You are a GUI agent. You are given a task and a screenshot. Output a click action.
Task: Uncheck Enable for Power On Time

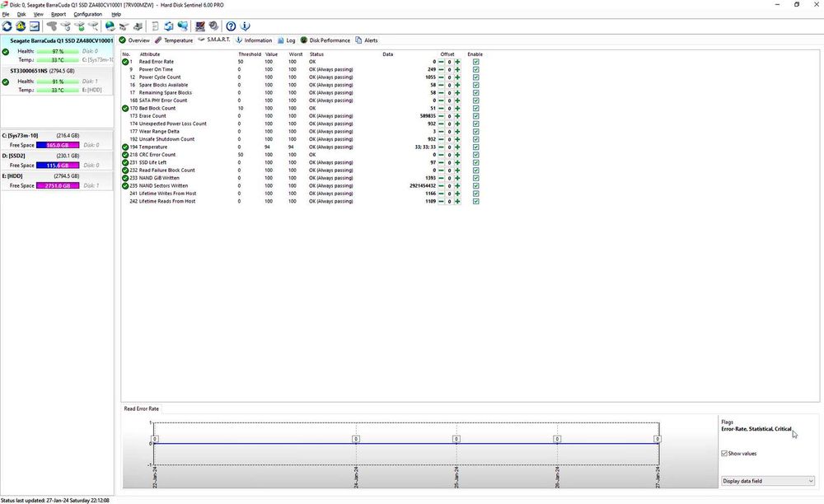[x=475, y=70]
